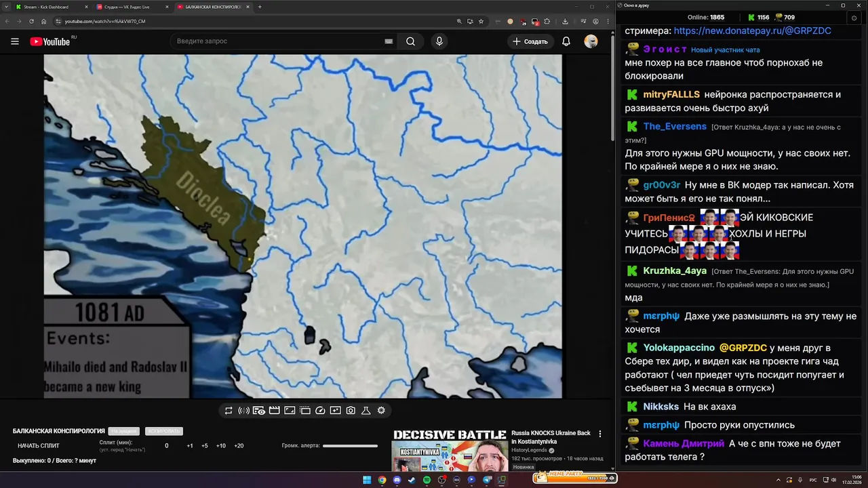The width and height of the screenshot is (868, 488).
Task: Open the donatepay.ru link in chat
Action: [x=753, y=30]
